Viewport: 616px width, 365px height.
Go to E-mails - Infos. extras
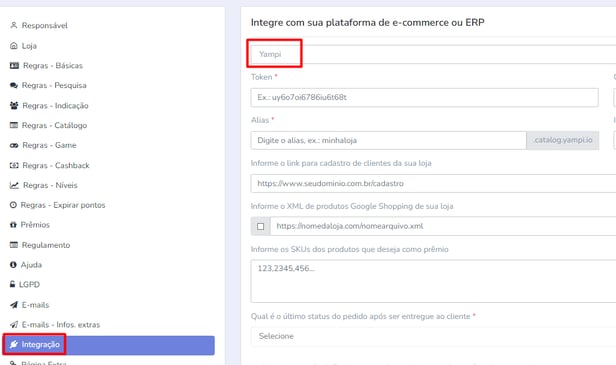point(60,325)
